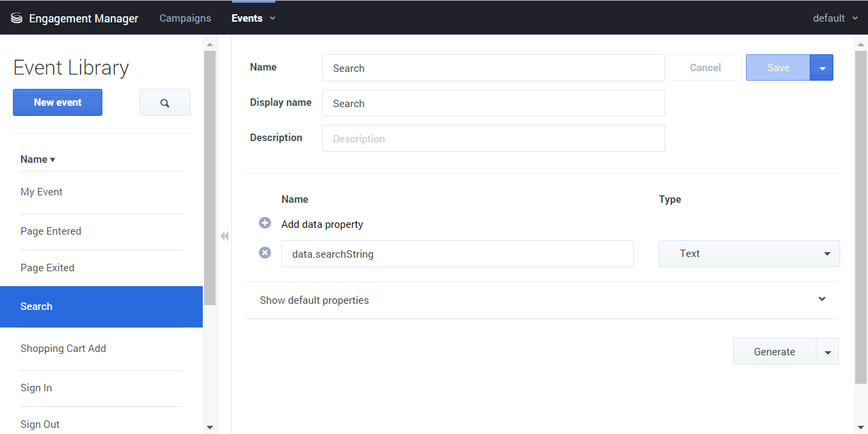Click the event list scroll down arrow
The height and width of the screenshot is (434, 868).
click(x=210, y=427)
